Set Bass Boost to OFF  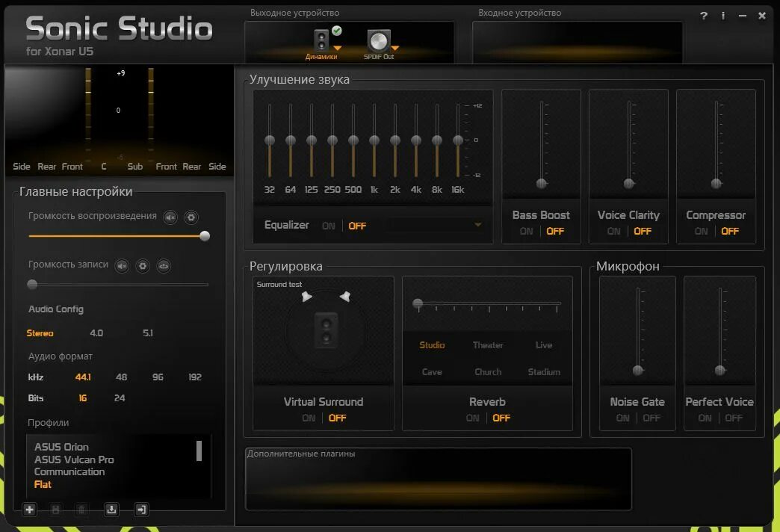coord(555,232)
